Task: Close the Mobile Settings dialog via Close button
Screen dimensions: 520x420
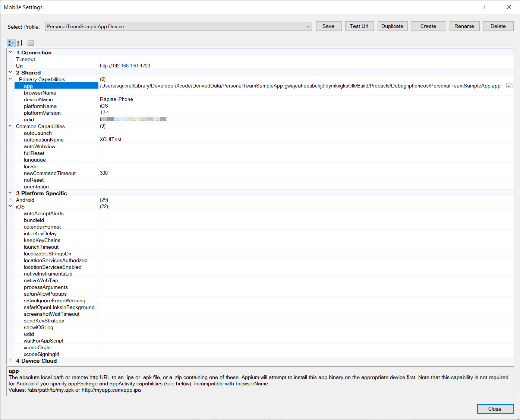Action: click(x=495, y=409)
